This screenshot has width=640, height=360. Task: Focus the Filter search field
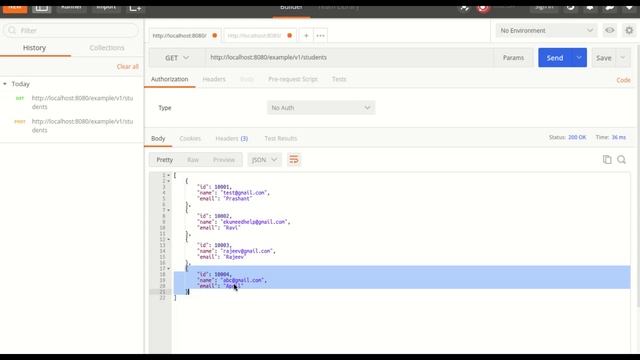[x=71, y=30]
